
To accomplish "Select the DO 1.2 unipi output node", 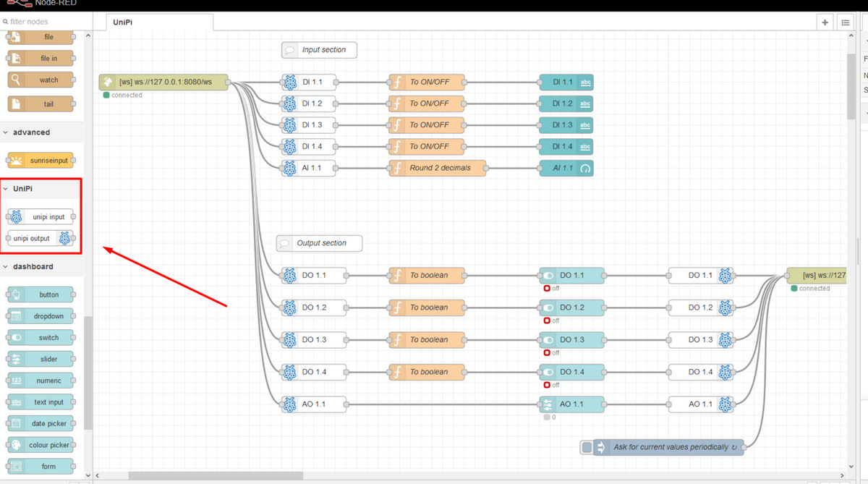I will coord(701,307).
